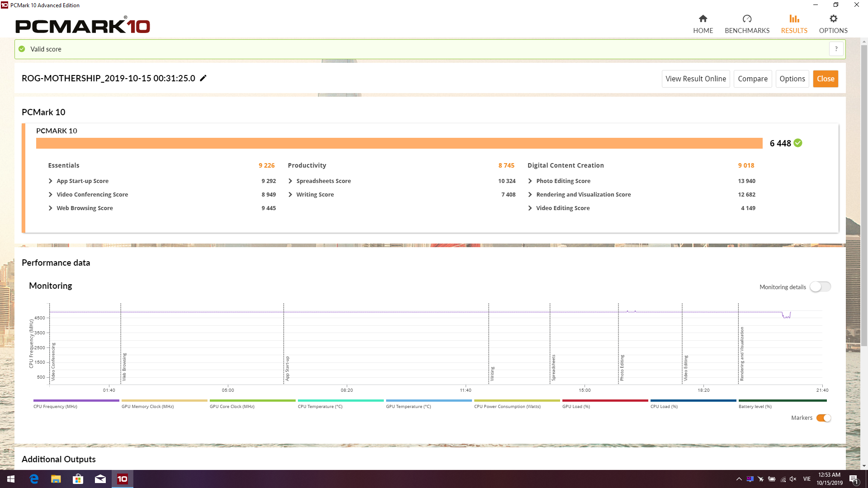Viewport: 868px width, 488px height.
Task: Select GPU Load (%) red legend
Action: pyautogui.click(x=605, y=404)
